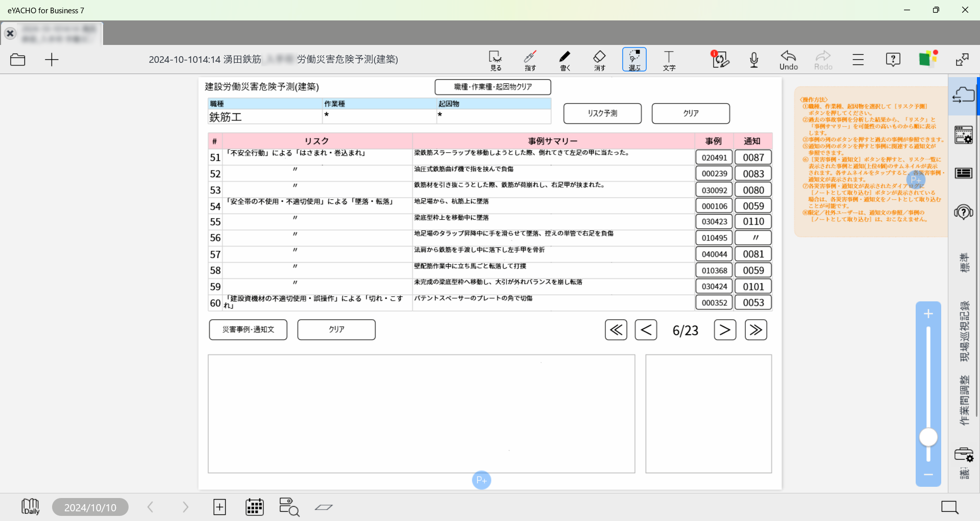This screenshot has width=980, height=521.
Task: Switch to the 標準 tab
Action: 964,263
